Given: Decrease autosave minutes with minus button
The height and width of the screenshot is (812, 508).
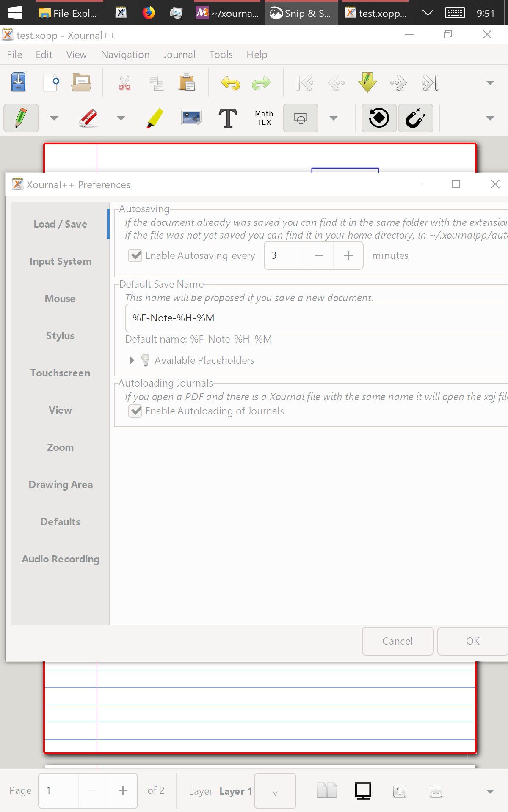Looking at the screenshot, I should pos(319,255).
